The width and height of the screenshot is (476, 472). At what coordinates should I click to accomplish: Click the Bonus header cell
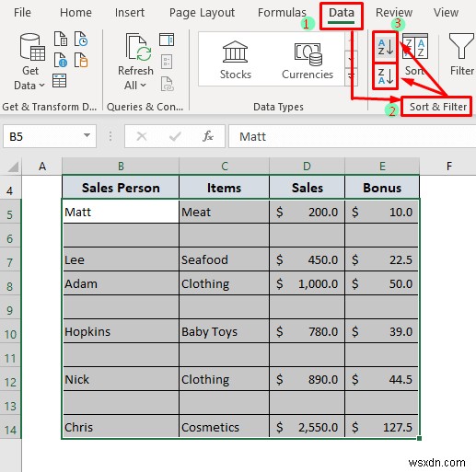click(382, 188)
